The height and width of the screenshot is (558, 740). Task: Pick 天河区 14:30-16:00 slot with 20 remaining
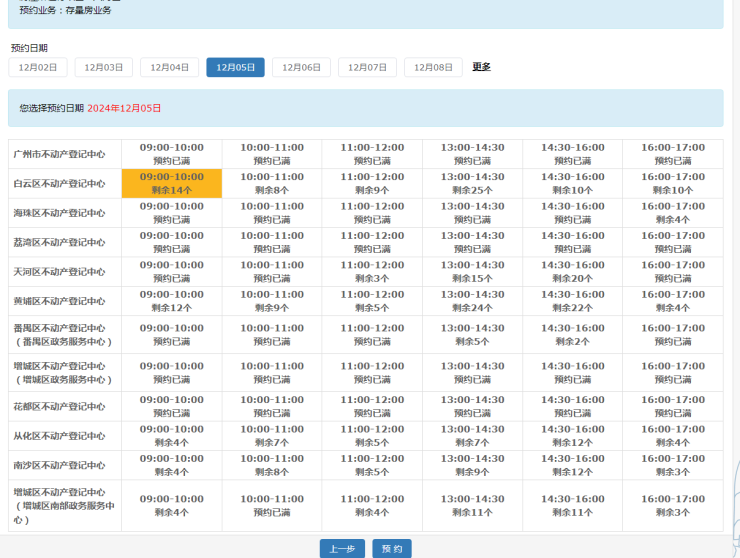[572, 271]
